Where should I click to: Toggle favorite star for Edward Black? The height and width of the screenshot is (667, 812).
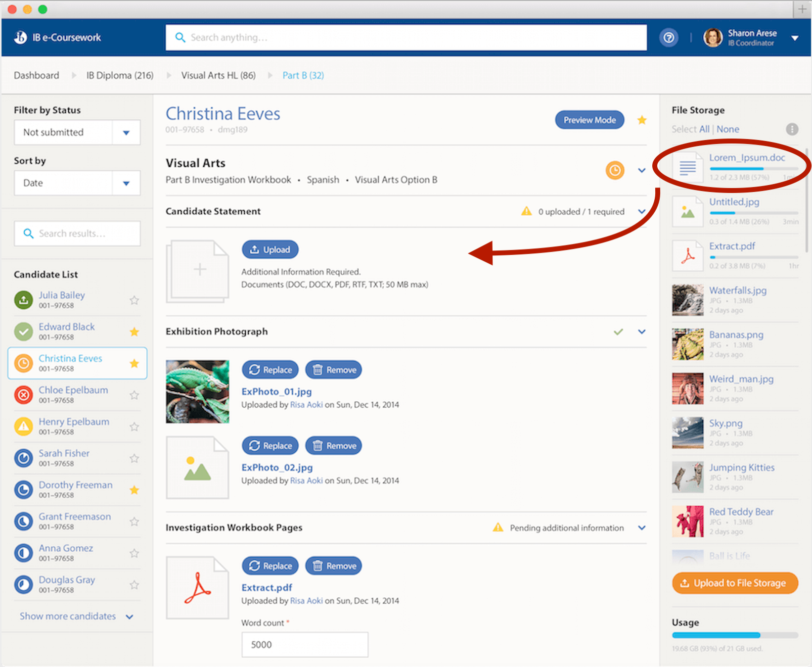(134, 332)
